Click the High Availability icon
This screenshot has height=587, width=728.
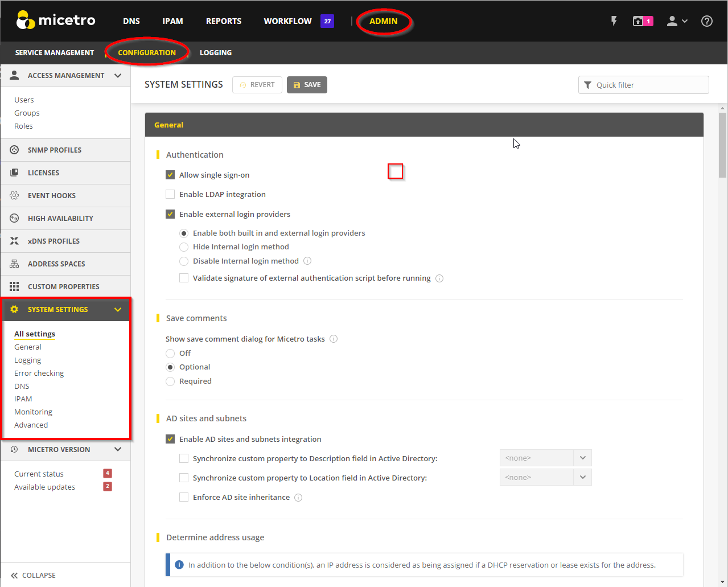(x=14, y=218)
